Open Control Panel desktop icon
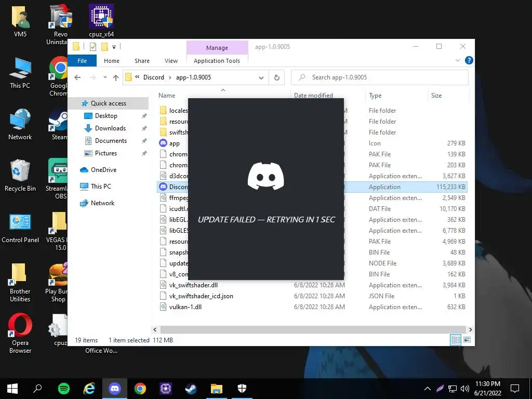This screenshot has height=399, width=532. coord(20,228)
